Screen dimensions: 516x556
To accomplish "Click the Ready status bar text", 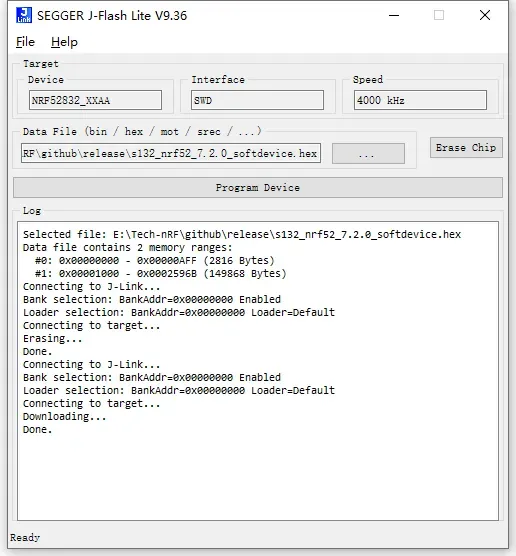I will (x=25, y=538).
